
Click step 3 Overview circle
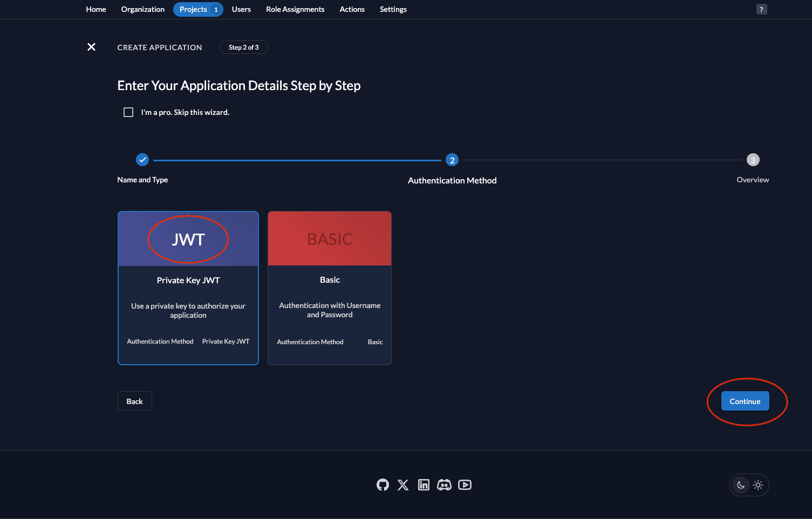(x=753, y=160)
